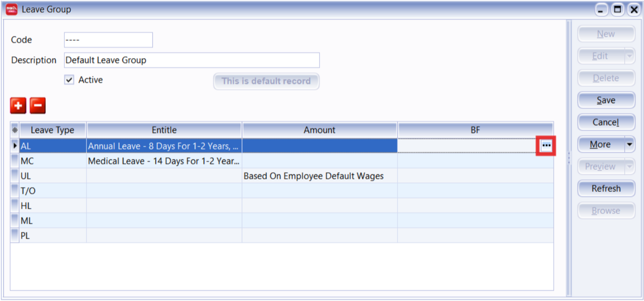This screenshot has width=644, height=301.
Task: Click the Edit button
Action: pyautogui.click(x=601, y=56)
